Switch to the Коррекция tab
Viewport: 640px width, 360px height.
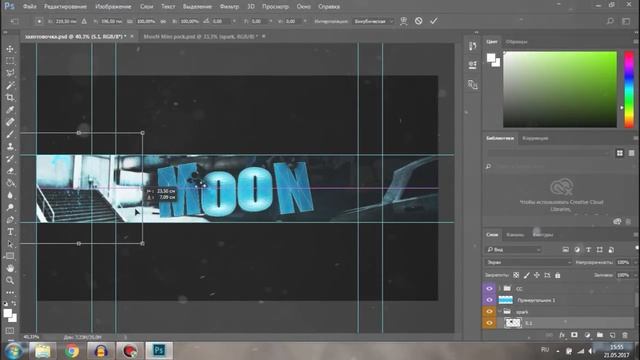tap(535, 138)
